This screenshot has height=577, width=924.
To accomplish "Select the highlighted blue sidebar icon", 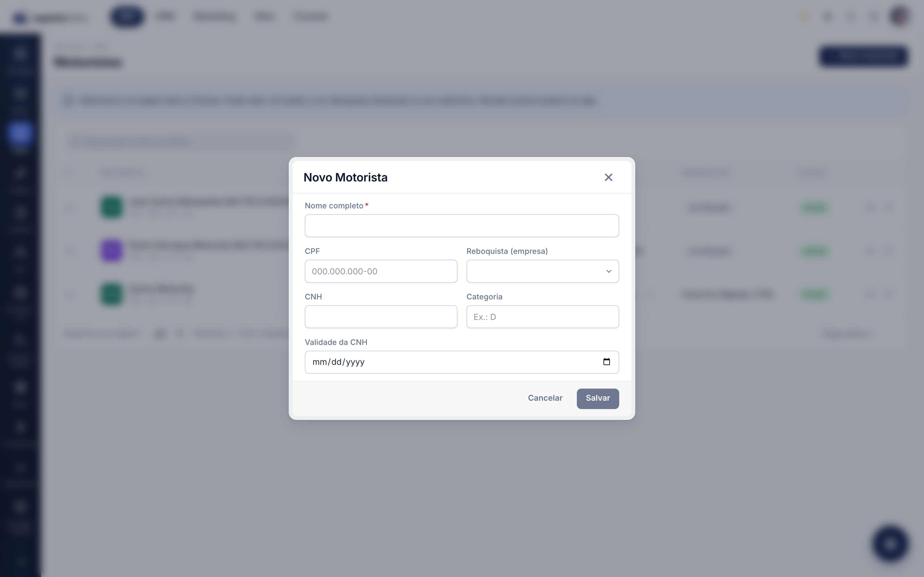I will [x=20, y=133].
